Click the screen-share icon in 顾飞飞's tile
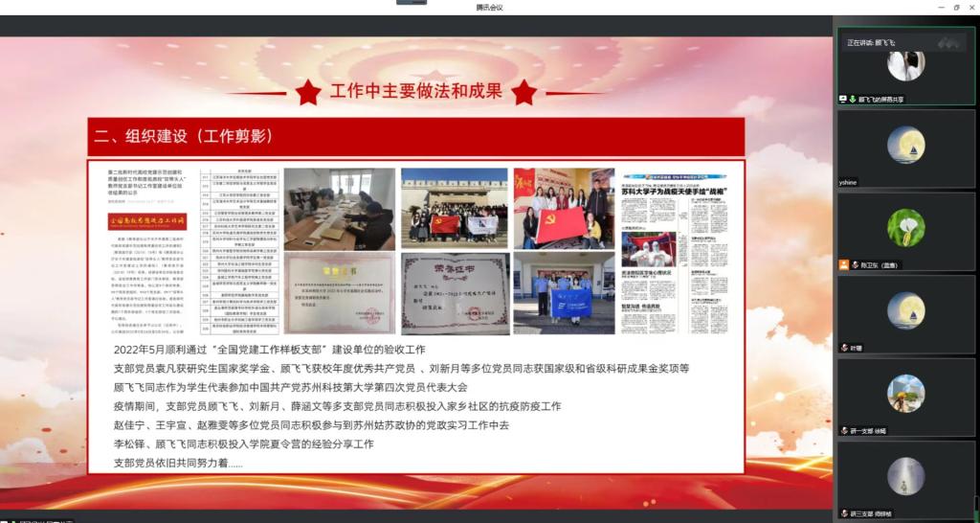 click(843, 99)
